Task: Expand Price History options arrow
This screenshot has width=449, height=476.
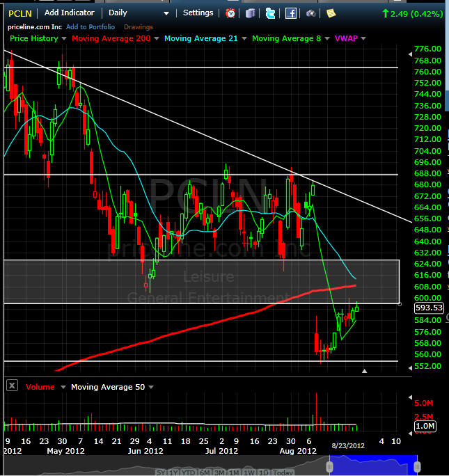Action: (64, 38)
